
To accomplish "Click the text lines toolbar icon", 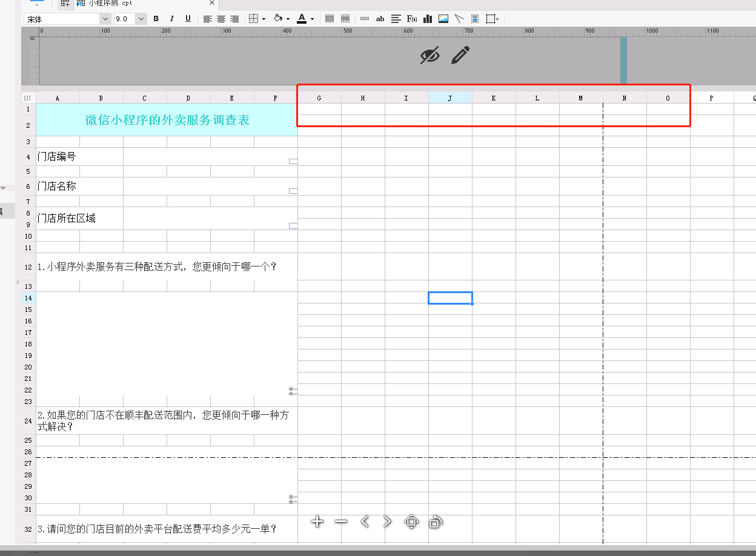I will tap(396, 19).
